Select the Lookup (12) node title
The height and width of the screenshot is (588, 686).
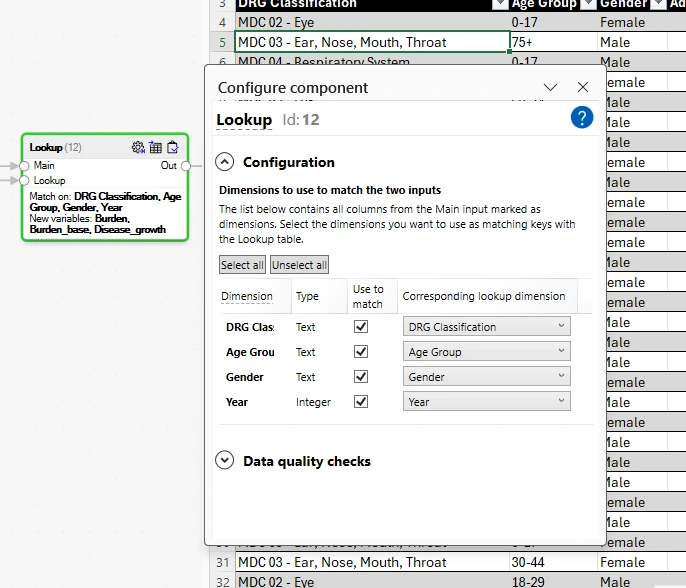click(x=56, y=147)
